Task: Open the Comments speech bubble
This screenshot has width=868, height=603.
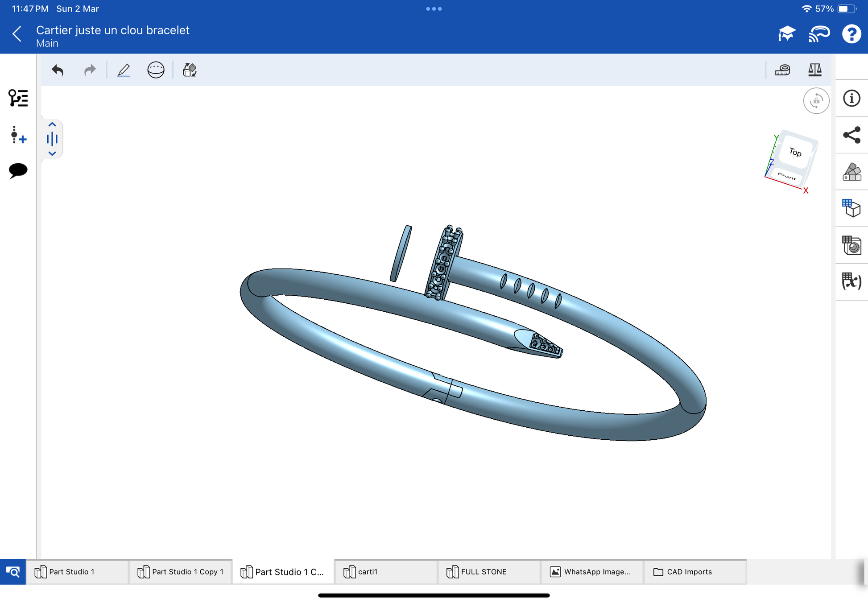Action: 18,170
